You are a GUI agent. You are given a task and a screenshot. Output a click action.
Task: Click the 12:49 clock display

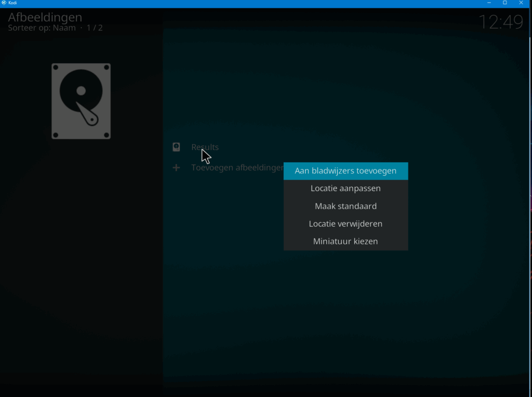[500, 22]
